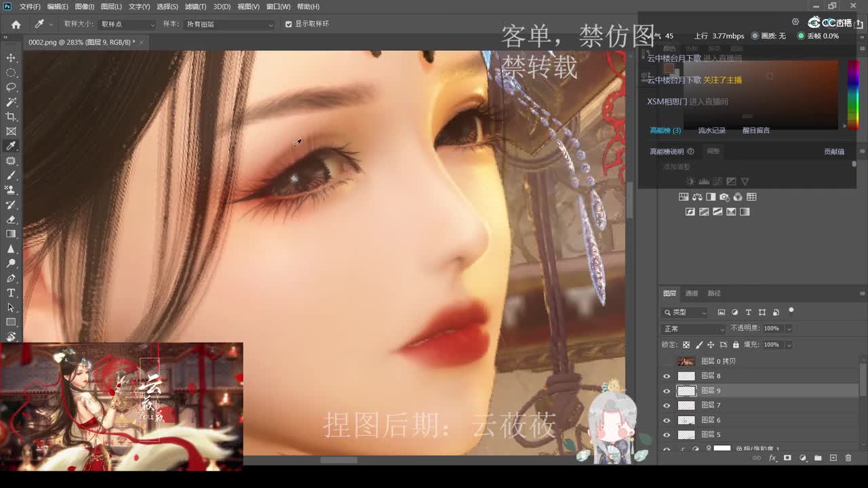Lock transparent pixels
Image resolution: width=868 pixels, height=488 pixels.
(x=686, y=345)
